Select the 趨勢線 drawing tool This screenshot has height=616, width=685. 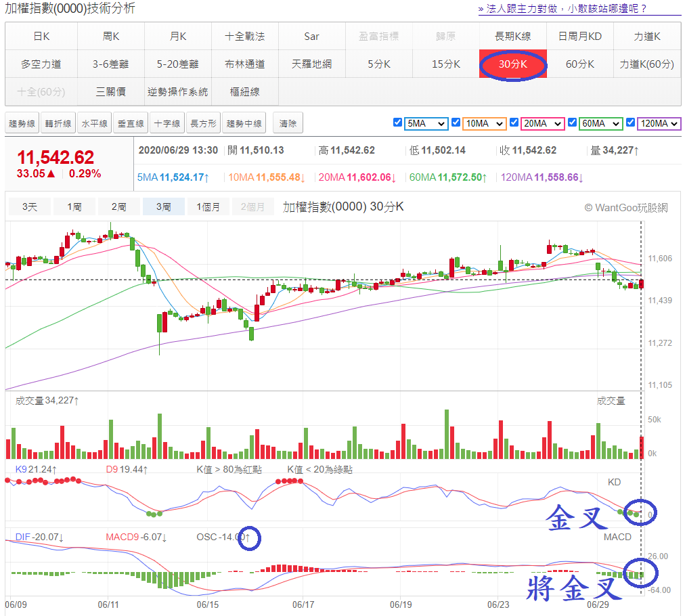(22, 124)
